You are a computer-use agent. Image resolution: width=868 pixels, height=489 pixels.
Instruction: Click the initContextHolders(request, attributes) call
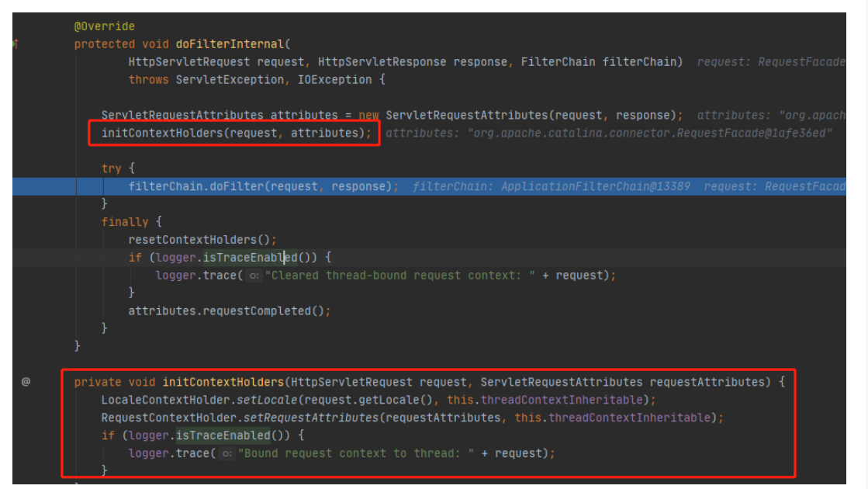click(x=237, y=133)
